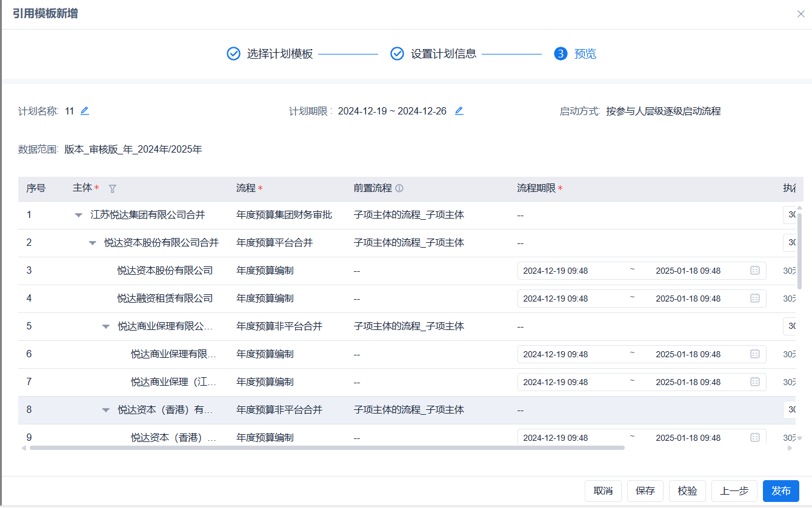Click the 校验 button
This screenshot has width=812, height=508.
[687, 491]
